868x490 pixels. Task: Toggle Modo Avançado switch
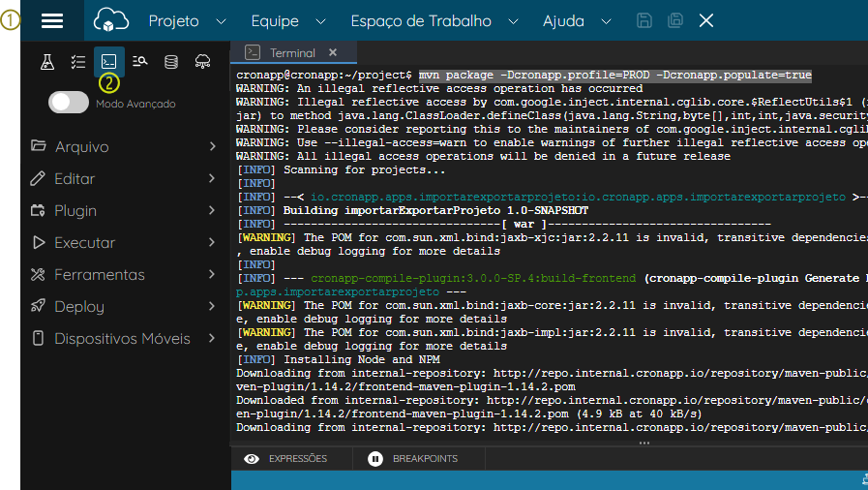pos(68,103)
